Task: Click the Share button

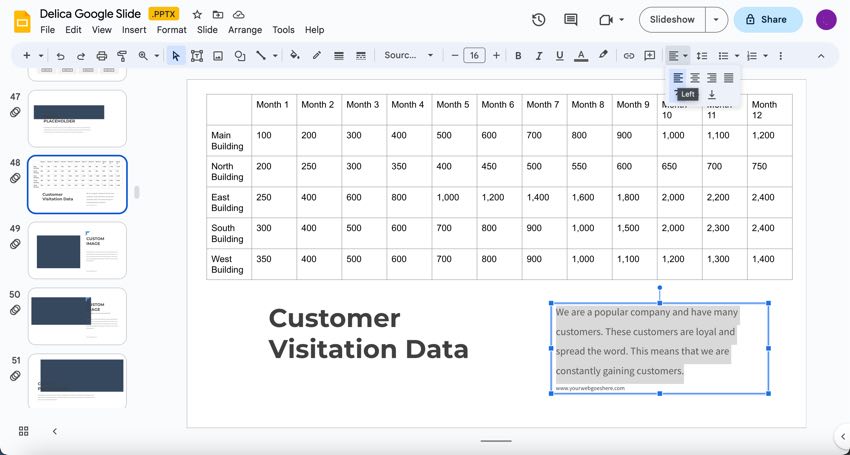Action: click(x=768, y=20)
